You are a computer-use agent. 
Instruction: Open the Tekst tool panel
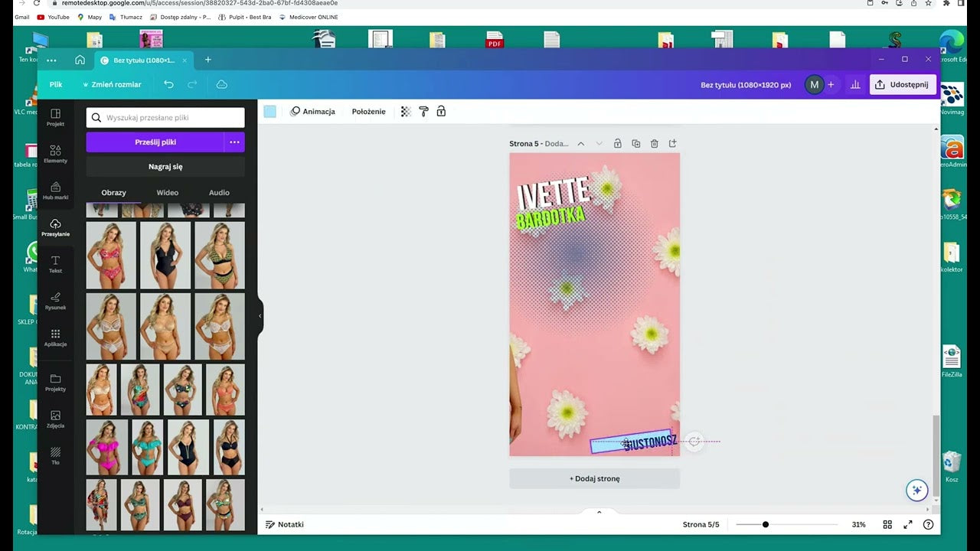point(55,264)
